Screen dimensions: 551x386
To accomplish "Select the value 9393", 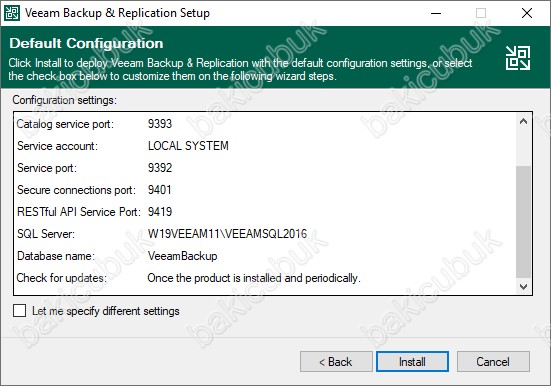I will click(x=160, y=124).
